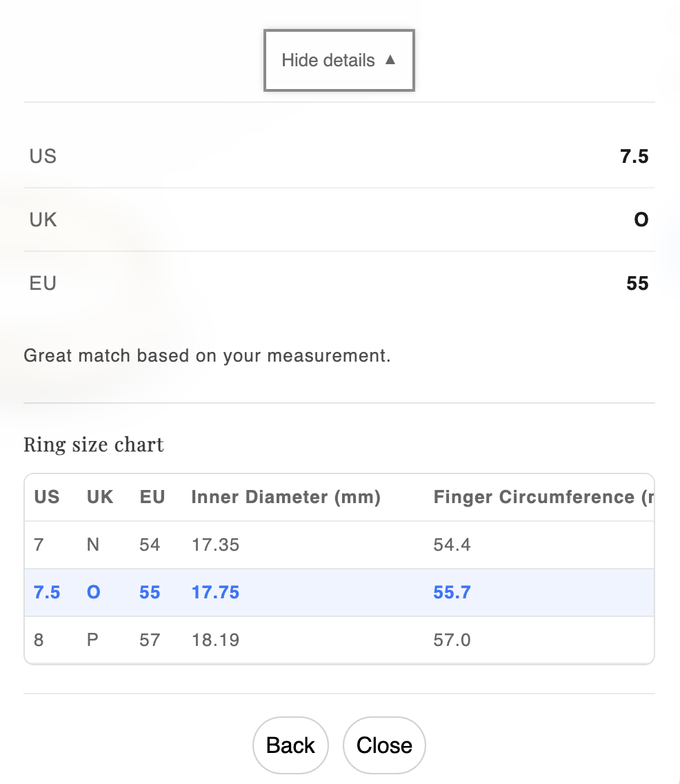Click the Hide details button

(339, 60)
